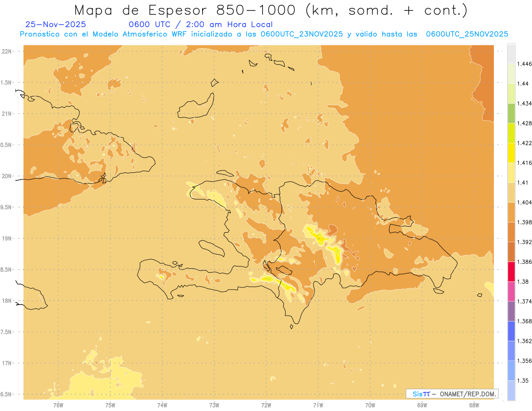
Task: Click the tan 1.404–1.41 legend swatch
Action: click(x=511, y=192)
